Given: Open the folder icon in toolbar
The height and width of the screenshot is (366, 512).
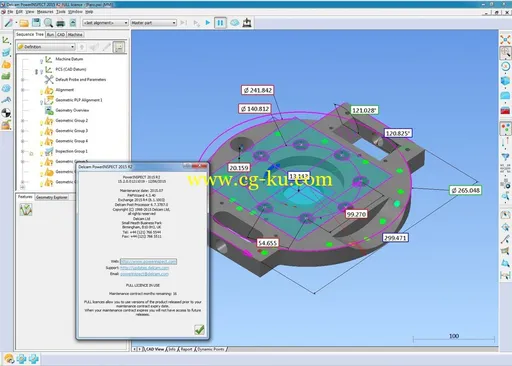Looking at the screenshot, I should (24, 23).
